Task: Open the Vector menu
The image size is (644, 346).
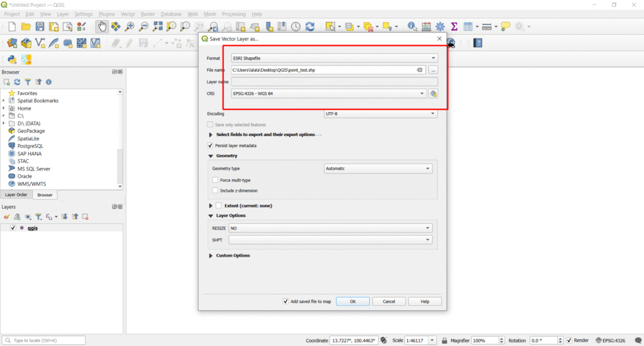Action: [x=128, y=14]
